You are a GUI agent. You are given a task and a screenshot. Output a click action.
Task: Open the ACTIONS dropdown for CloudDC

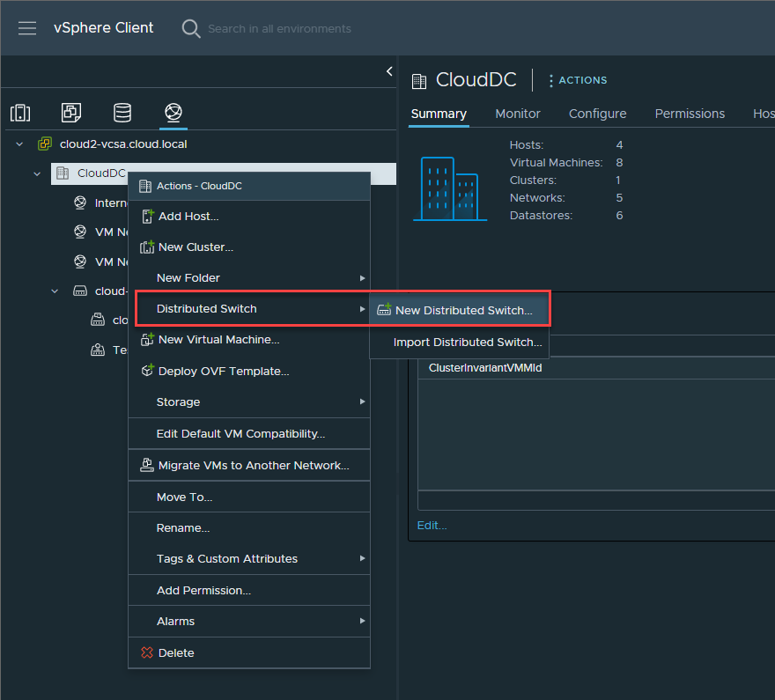[x=578, y=80]
